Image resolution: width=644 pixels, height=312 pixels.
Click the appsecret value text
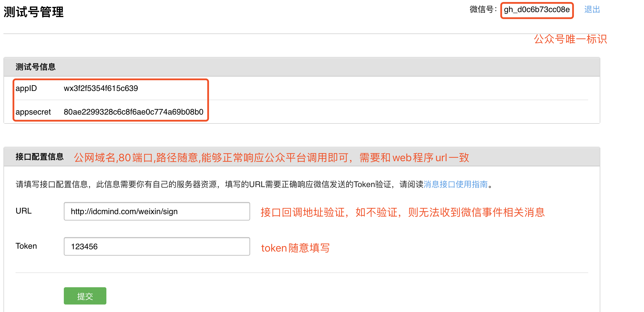point(133,112)
